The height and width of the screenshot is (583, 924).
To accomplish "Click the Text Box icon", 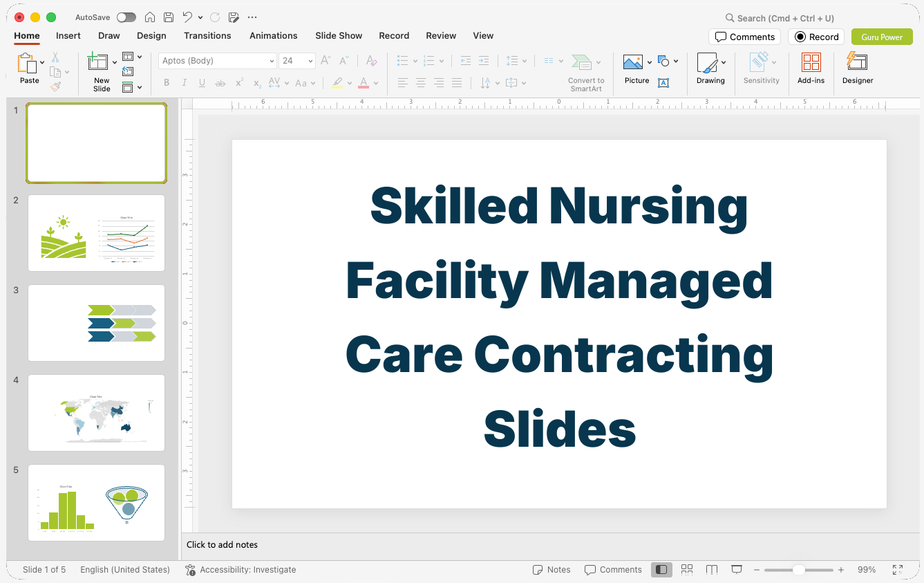I will [x=663, y=83].
